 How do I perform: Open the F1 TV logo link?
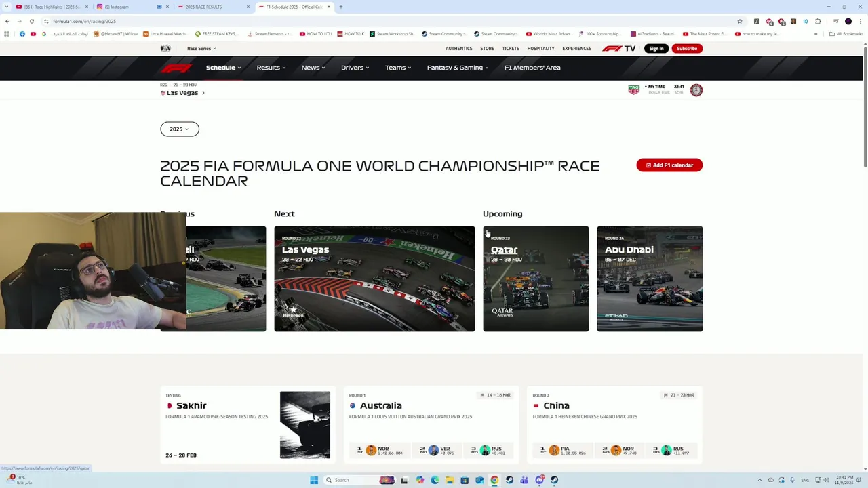tap(618, 48)
